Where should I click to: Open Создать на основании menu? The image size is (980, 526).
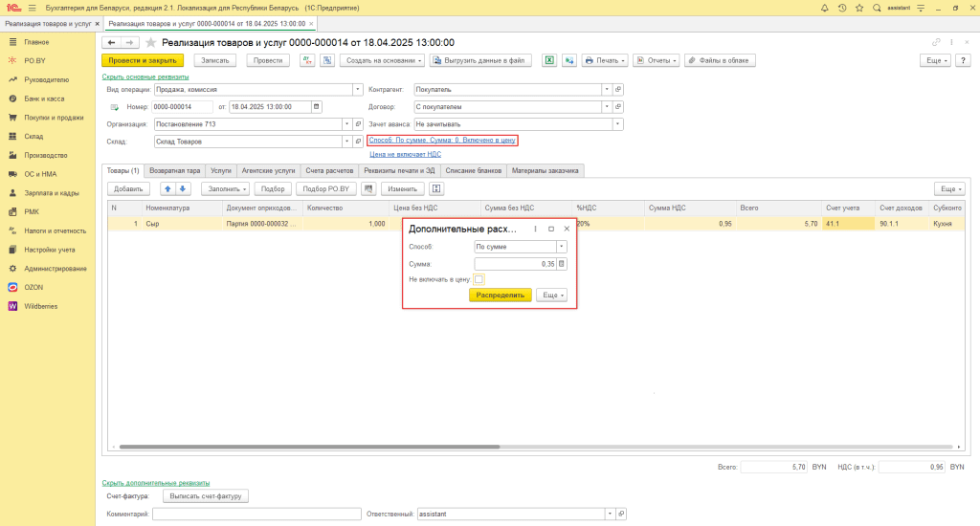click(x=383, y=60)
